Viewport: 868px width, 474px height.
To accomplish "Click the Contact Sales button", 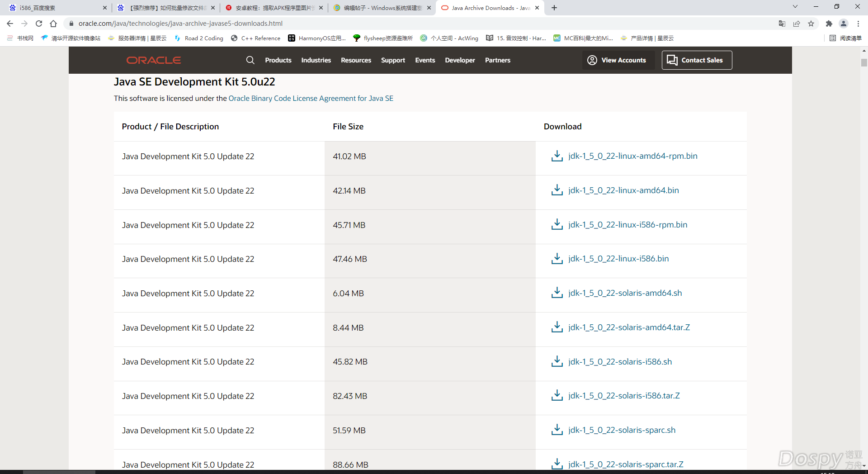I will pos(697,60).
